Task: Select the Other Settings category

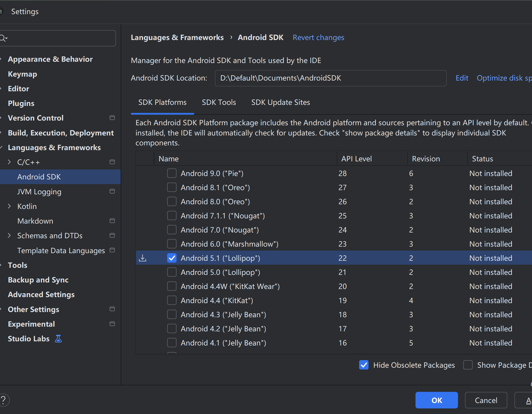Action: (33, 309)
